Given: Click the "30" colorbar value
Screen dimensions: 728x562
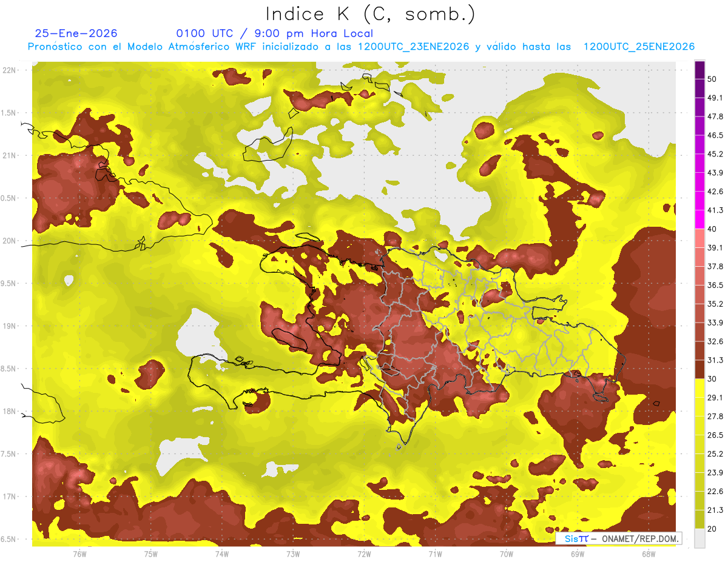Looking at the screenshot, I should (712, 379).
